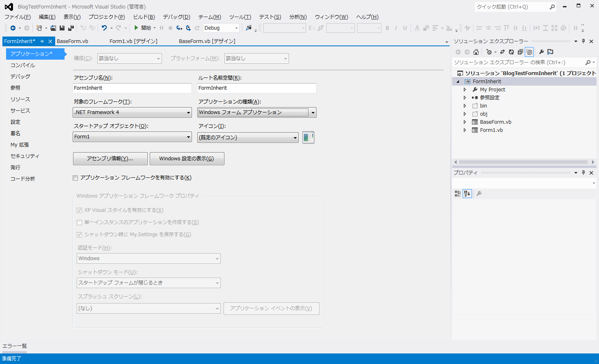
Task: Enable アプリケーション フレームワークを有効にする checkbox
Action: click(75, 178)
